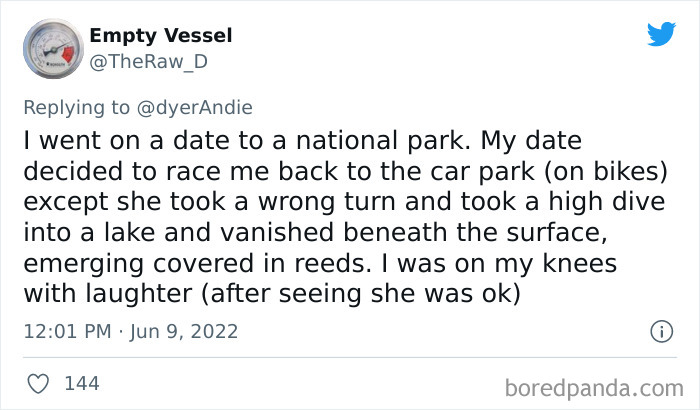
Task: Click the Jun 9, 2022 date
Action: (x=183, y=331)
